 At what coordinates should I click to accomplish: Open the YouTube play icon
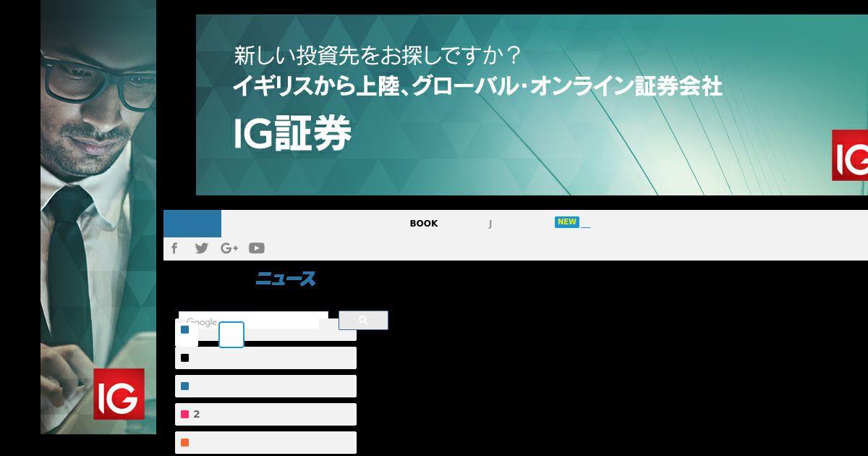(257, 248)
